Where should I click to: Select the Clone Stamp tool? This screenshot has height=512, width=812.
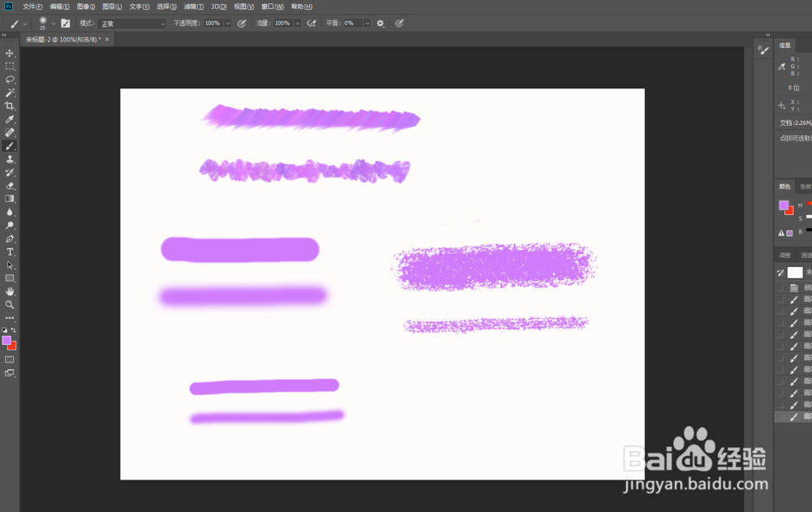coord(10,159)
